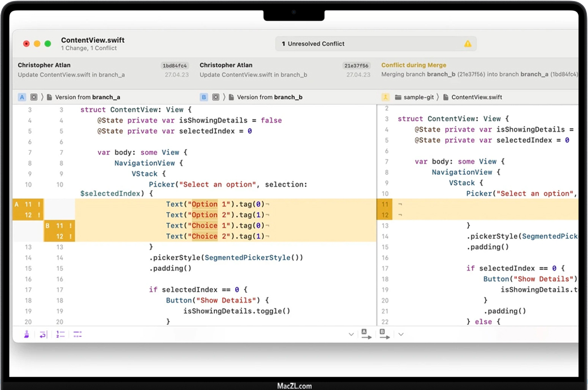Toggle line wrapping icon in bottom toolbar

pos(44,335)
